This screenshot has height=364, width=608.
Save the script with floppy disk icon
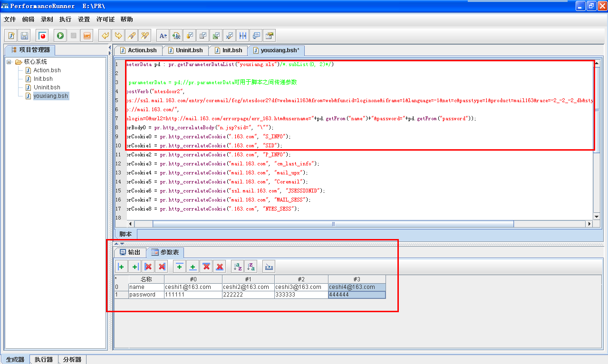pyautogui.click(x=25, y=36)
